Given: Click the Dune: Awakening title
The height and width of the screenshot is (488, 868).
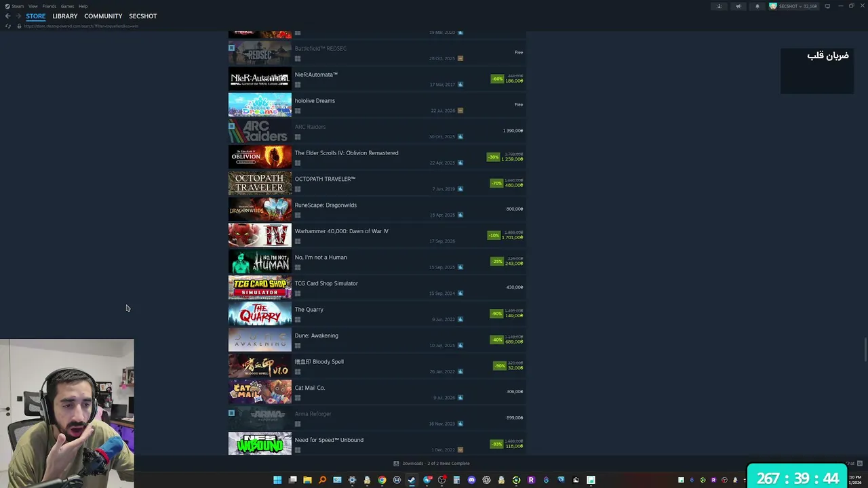Looking at the screenshot, I should click(317, 335).
